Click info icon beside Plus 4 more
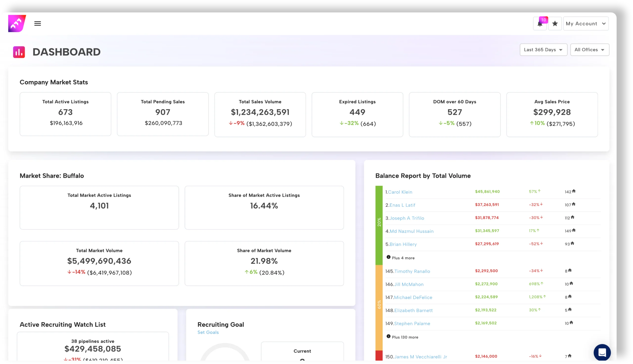 click(388, 257)
